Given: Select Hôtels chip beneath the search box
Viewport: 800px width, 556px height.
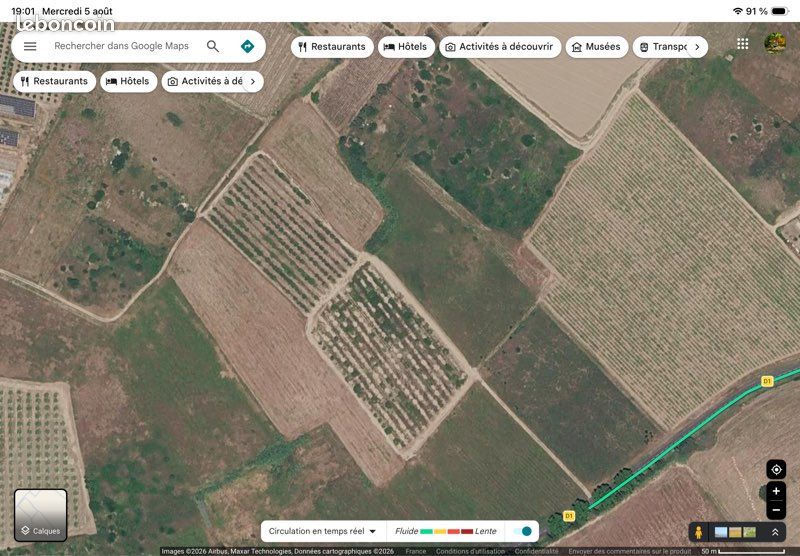Looking at the screenshot, I should coord(129,82).
